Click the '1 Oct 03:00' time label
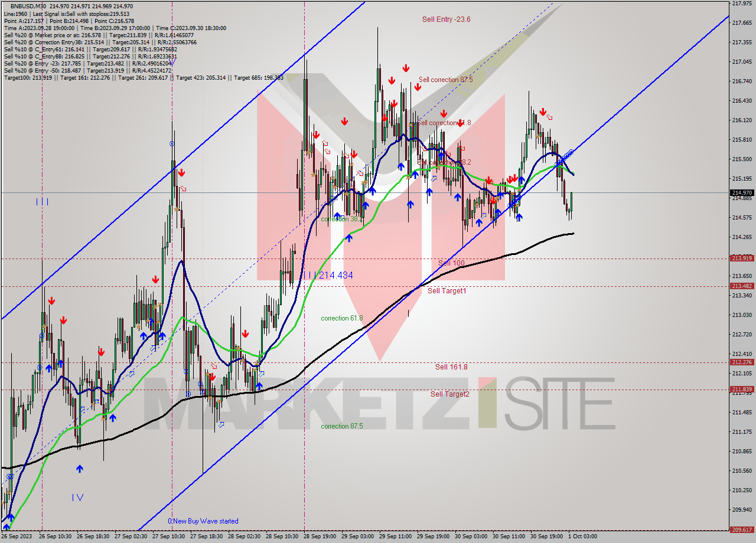Image resolution: width=756 pixels, height=543 pixels. 582,537
